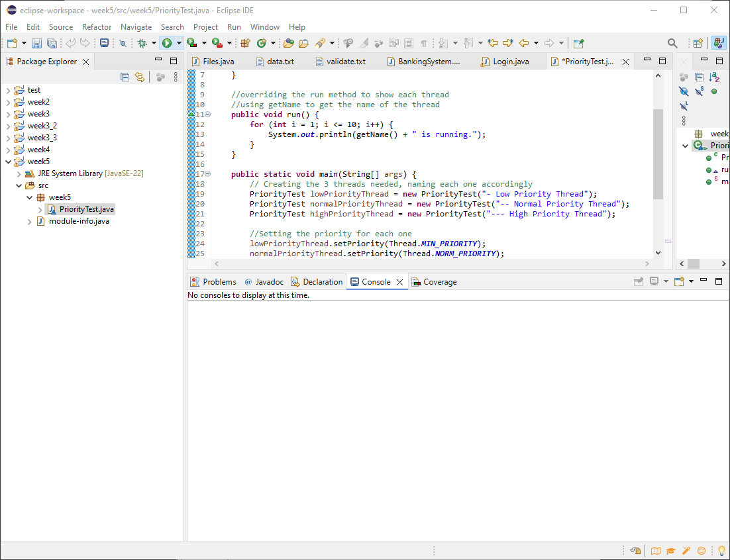
Task: Toggle Link with Editor in Package Explorer
Action: tap(139, 77)
